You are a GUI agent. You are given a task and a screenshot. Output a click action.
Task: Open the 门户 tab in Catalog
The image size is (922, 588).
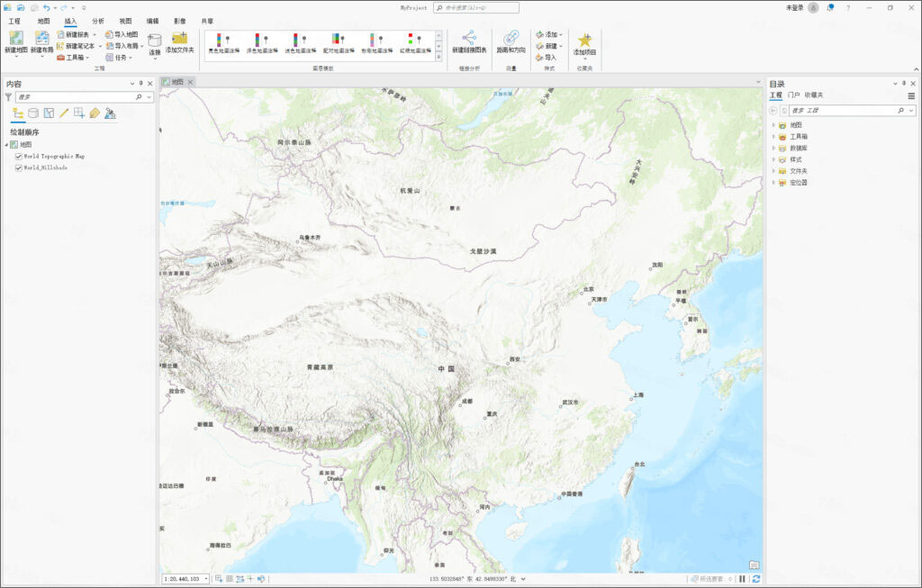coord(793,95)
